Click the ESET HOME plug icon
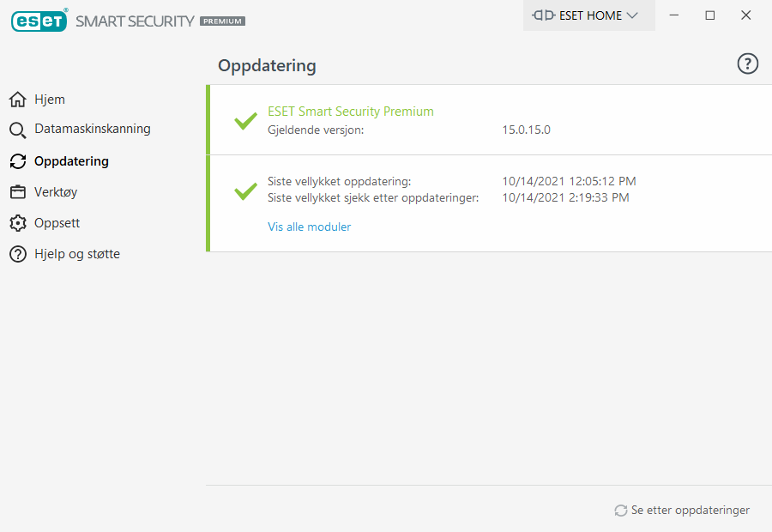The image size is (772, 532). tap(544, 15)
